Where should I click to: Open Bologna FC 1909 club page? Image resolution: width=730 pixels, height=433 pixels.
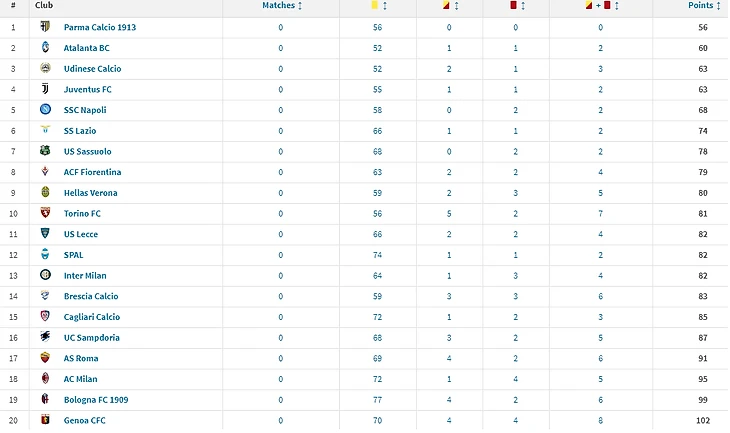[x=96, y=399]
